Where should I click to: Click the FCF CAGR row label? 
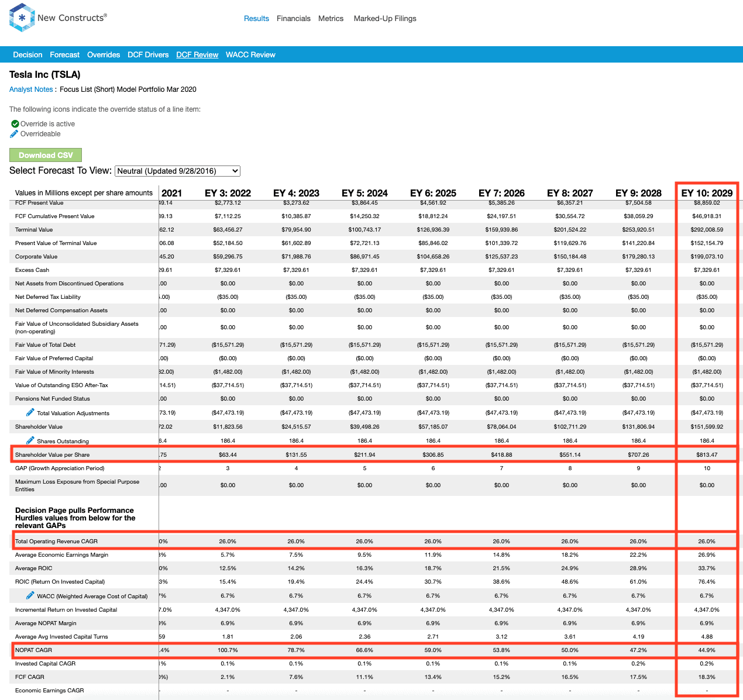pos(30,677)
